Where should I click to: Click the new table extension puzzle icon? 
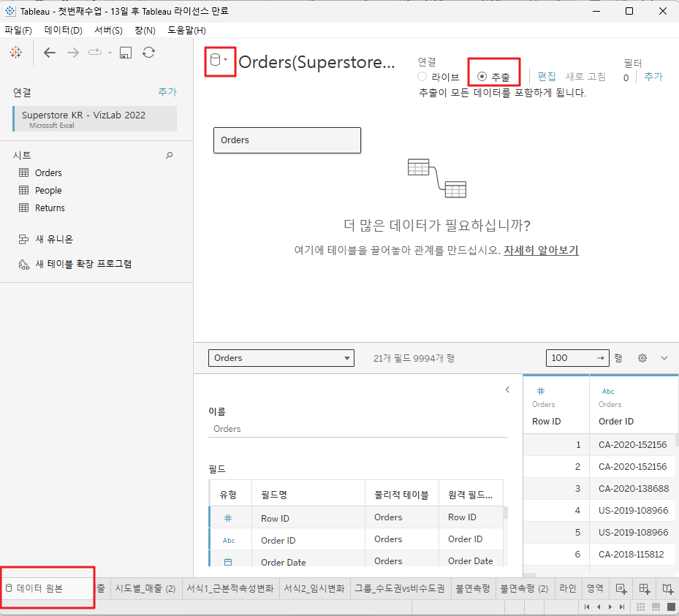coord(24,265)
